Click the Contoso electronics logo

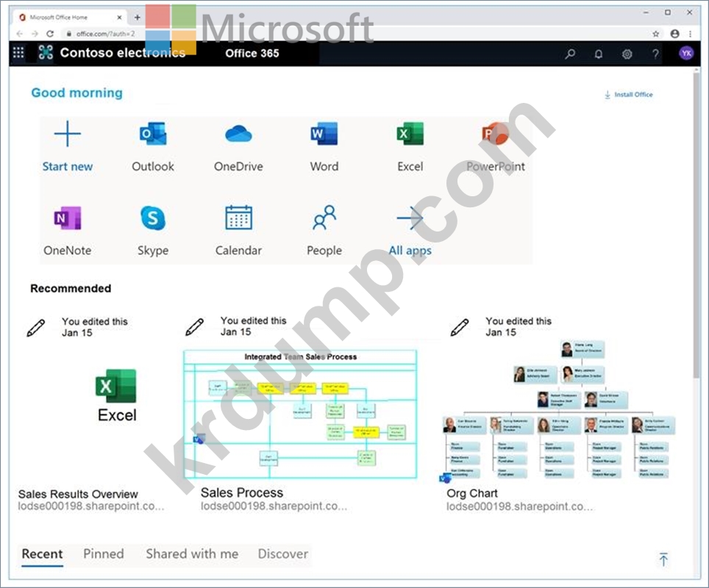[x=46, y=53]
